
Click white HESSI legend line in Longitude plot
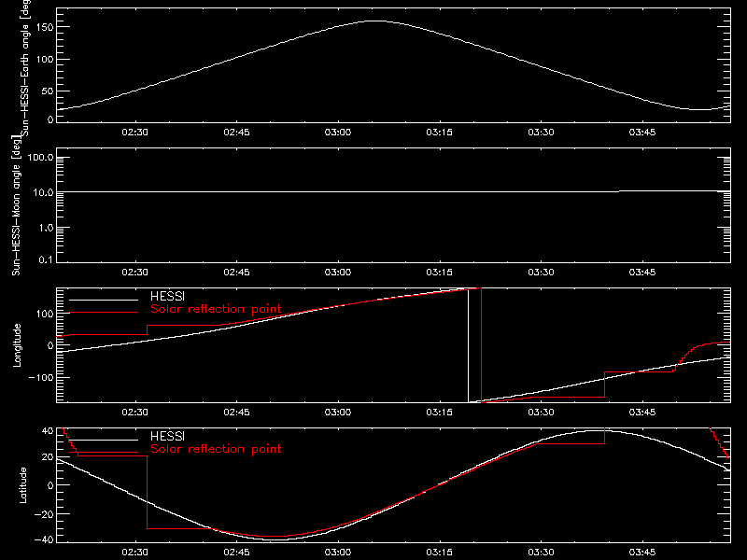[x=104, y=300]
